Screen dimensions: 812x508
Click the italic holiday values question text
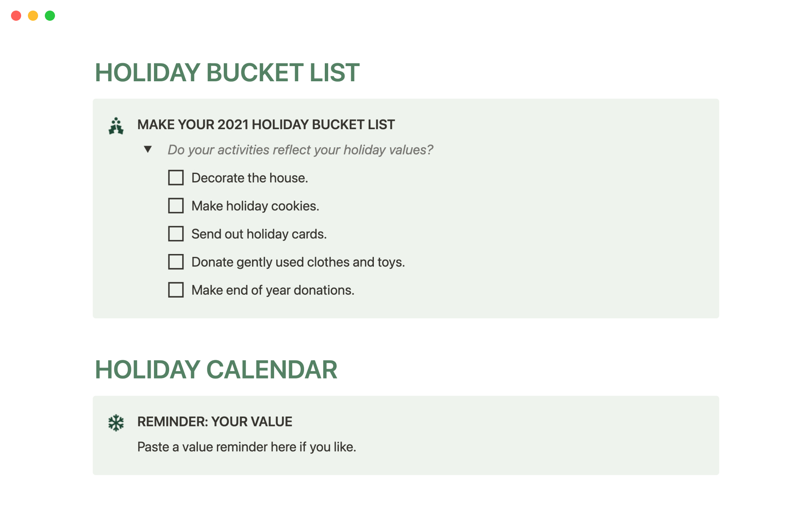[300, 150]
